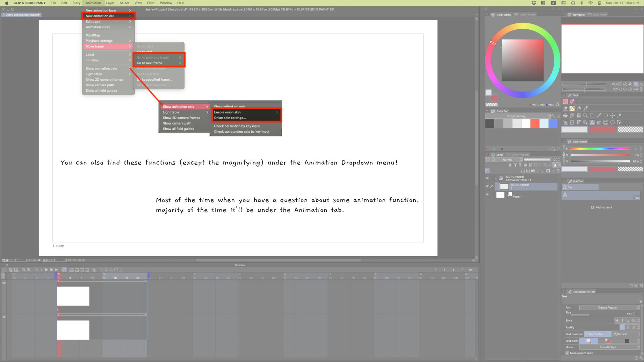644x362 pixels.
Task: Choose the Zoom magnifier tool in Tool palette
Action: click(x=585, y=116)
